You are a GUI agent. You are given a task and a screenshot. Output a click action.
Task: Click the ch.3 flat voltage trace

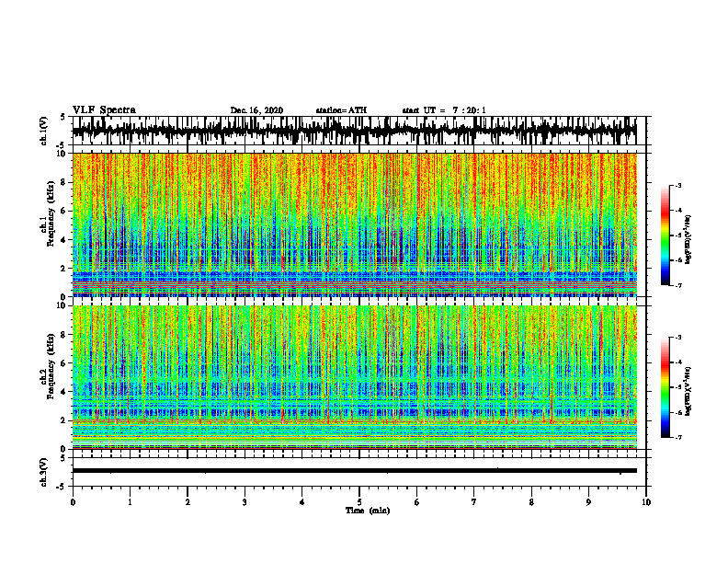(355, 471)
